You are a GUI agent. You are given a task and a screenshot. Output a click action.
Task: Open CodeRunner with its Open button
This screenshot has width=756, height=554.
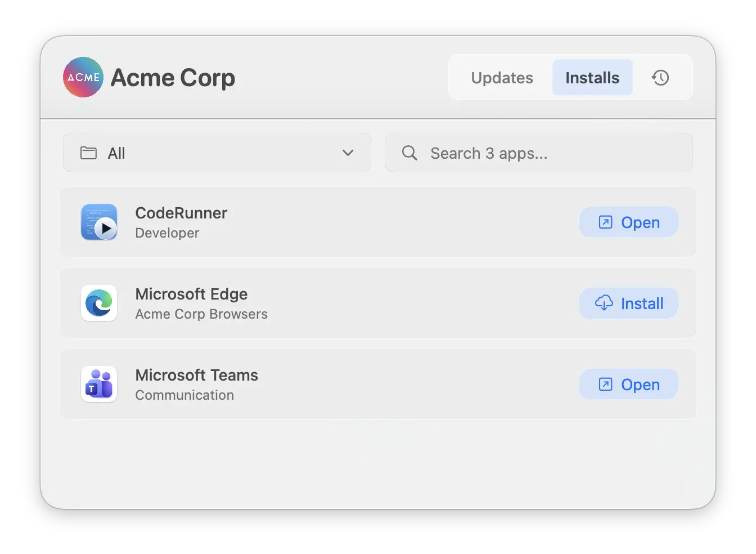tap(629, 222)
